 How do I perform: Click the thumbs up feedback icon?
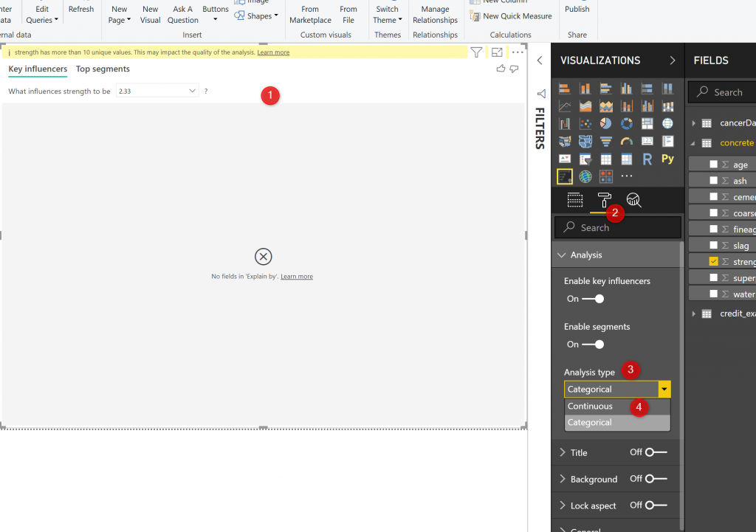point(501,69)
